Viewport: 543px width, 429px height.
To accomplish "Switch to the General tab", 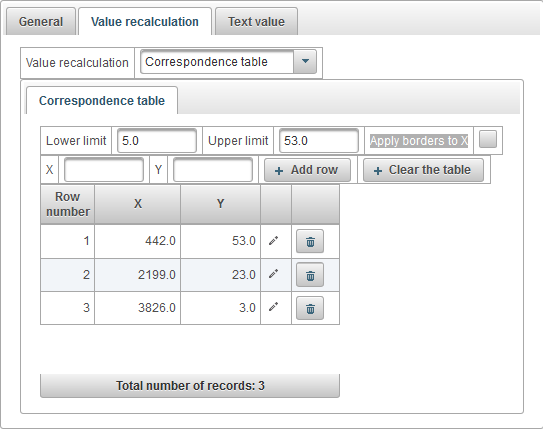I will point(41,21).
